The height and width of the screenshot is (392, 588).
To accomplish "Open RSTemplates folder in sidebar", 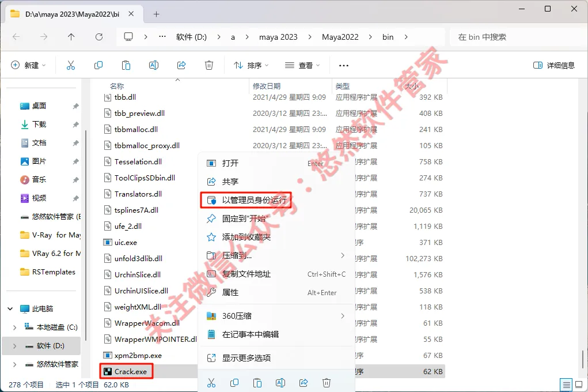I will tap(54, 272).
